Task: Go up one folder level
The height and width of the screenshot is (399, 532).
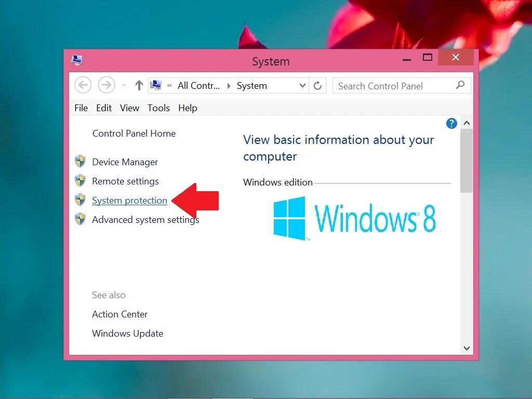Action: [x=139, y=85]
